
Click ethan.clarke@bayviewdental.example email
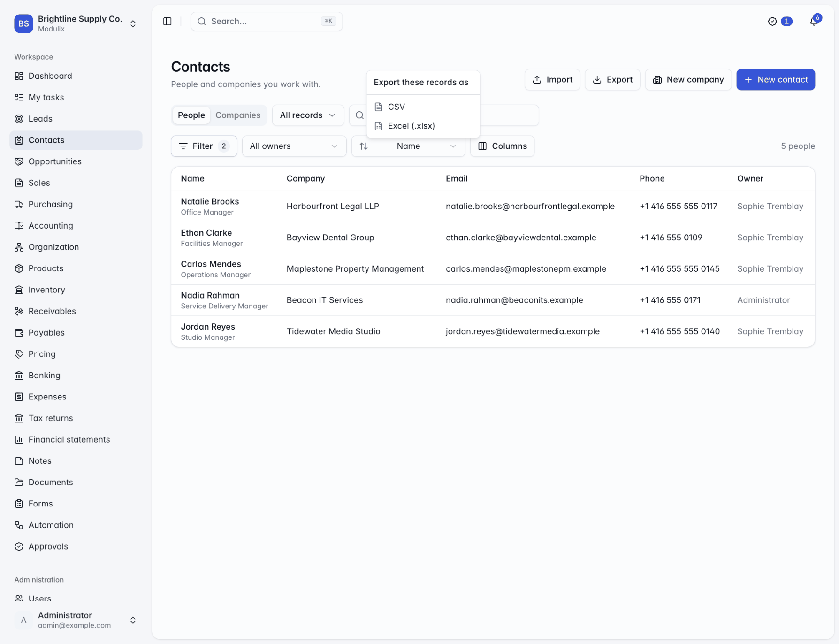[x=521, y=238]
